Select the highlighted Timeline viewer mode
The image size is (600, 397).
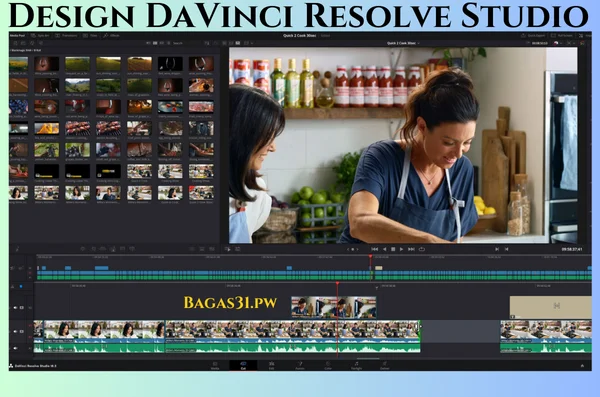point(238,43)
